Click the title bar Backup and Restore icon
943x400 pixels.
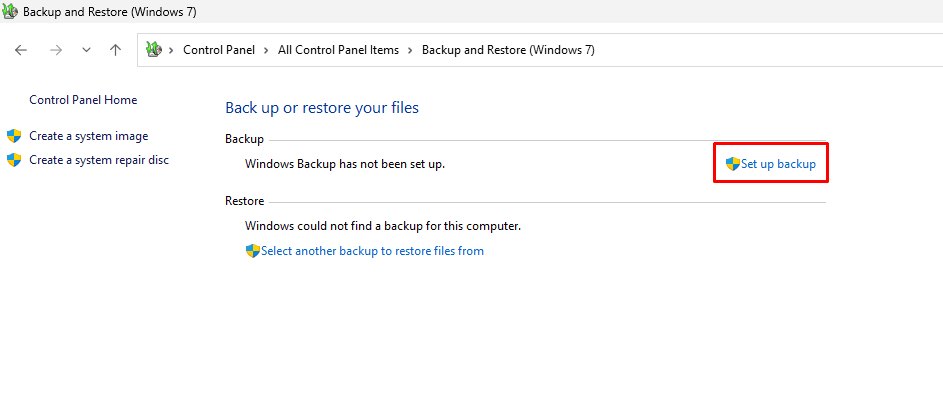pyautogui.click(x=10, y=11)
